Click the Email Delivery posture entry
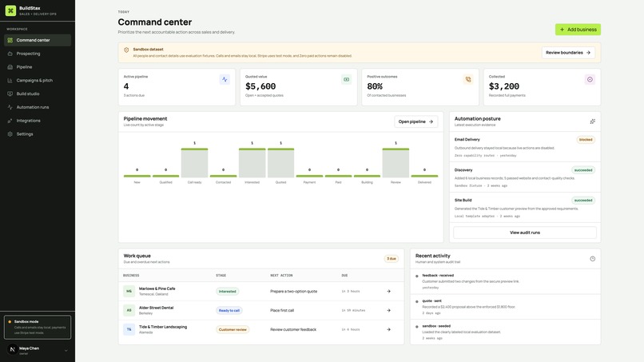This screenshot has height=362, width=644. [525, 147]
